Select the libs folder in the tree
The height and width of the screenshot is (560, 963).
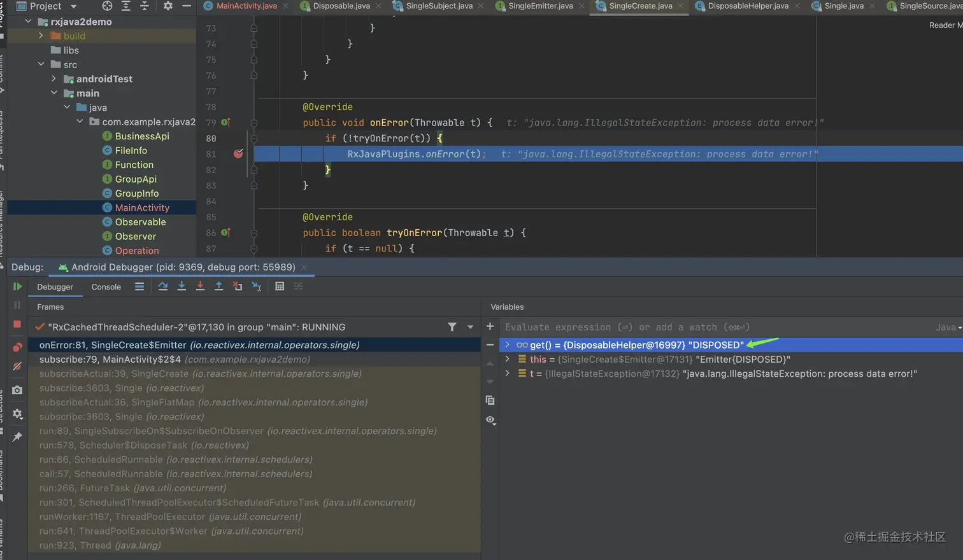(x=71, y=50)
